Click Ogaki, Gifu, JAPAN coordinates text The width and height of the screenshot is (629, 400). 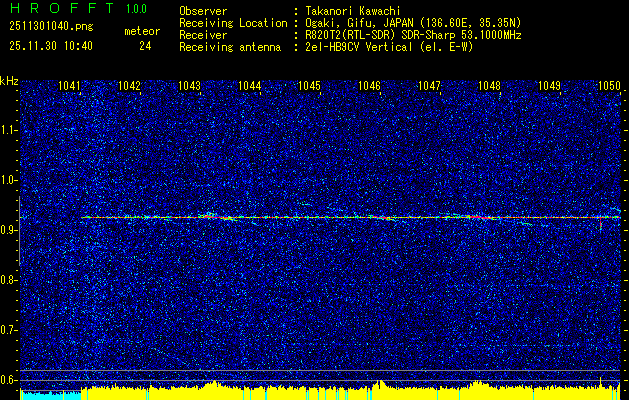click(413, 23)
